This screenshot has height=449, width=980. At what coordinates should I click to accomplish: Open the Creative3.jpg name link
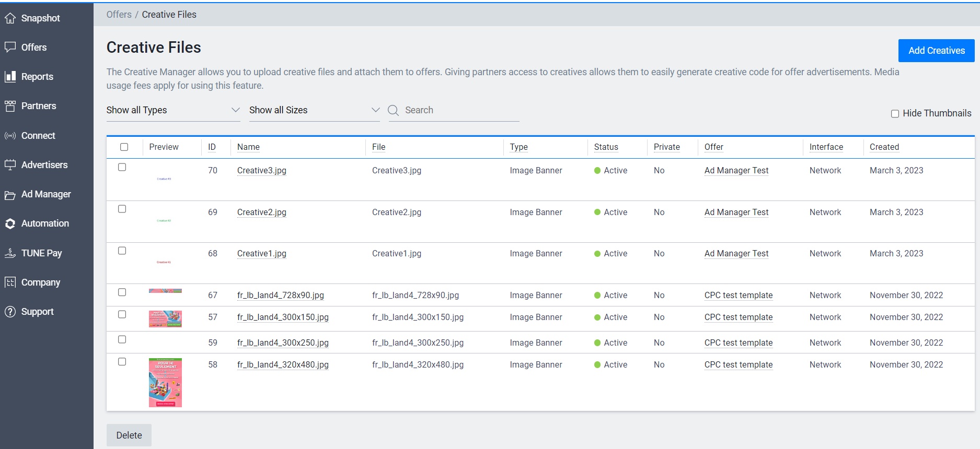coord(262,170)
